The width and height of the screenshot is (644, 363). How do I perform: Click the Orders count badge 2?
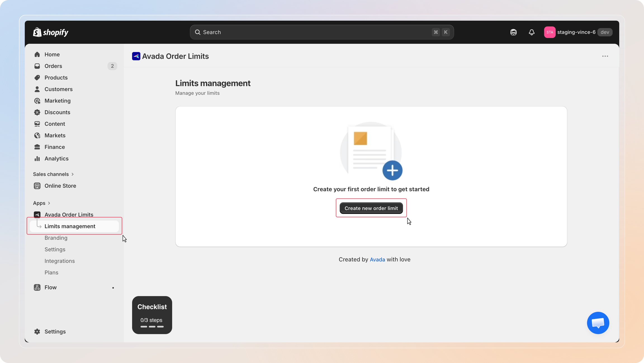[112, 66]
